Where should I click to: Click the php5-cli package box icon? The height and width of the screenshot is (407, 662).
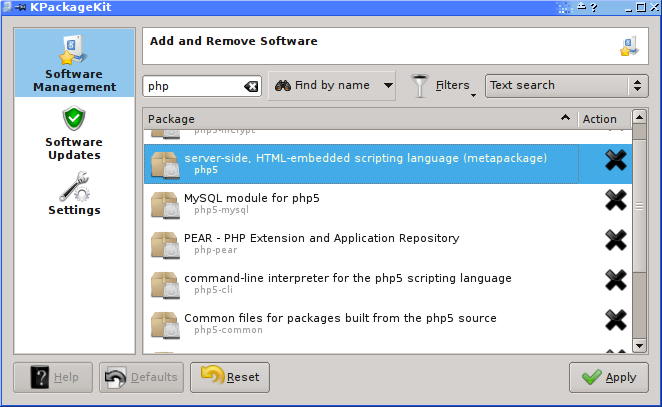(x=165, y=285)
